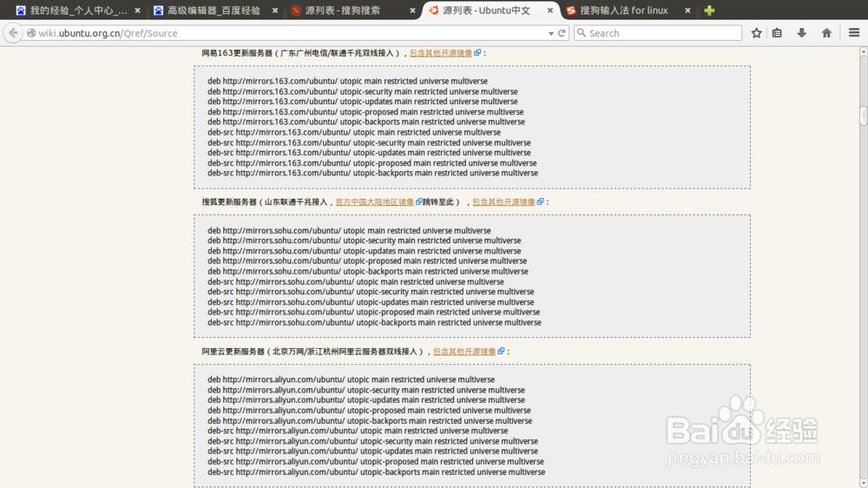Click line deb mirrors.163.com utopic main
This screenshot has width=868, height=488.
pos(348,81)
